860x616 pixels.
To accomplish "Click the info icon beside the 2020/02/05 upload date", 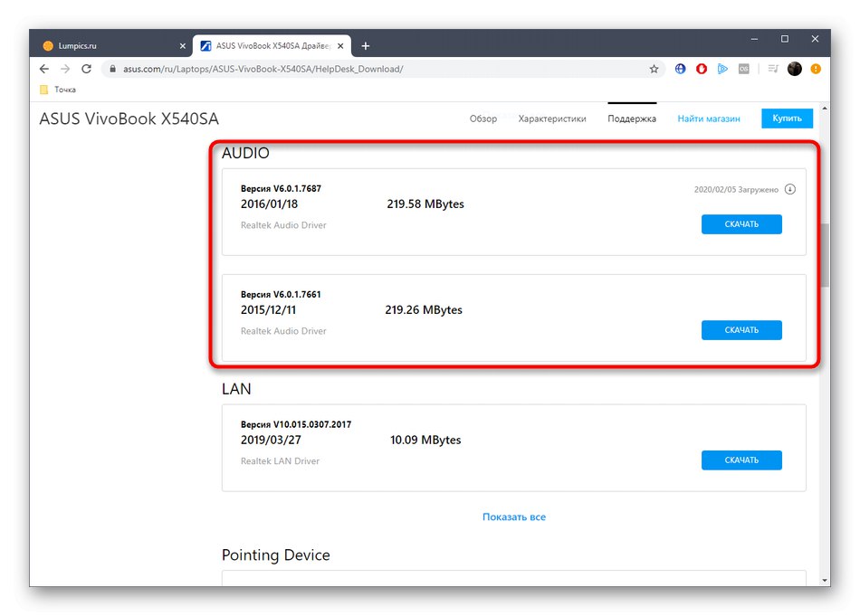I will point(790,190).
